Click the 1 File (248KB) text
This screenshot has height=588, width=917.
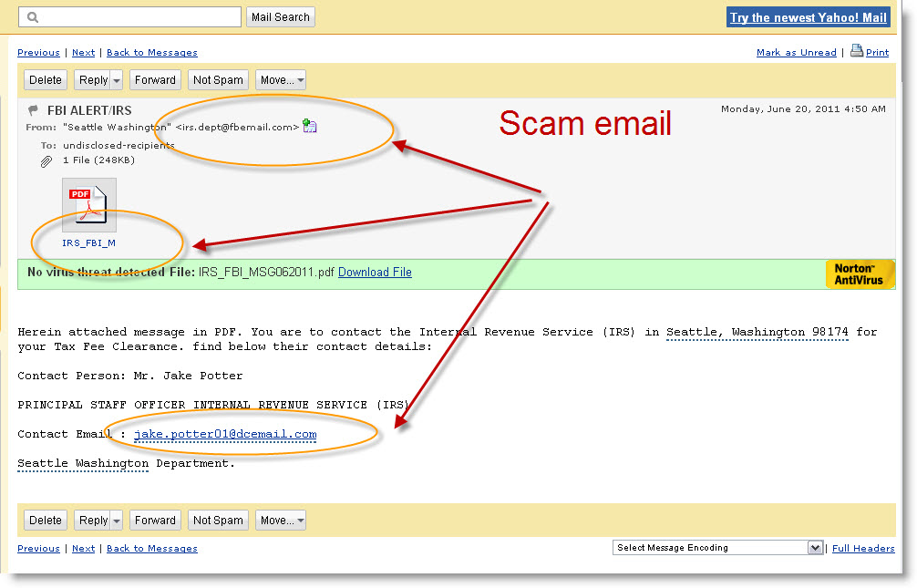pos(98,160)
